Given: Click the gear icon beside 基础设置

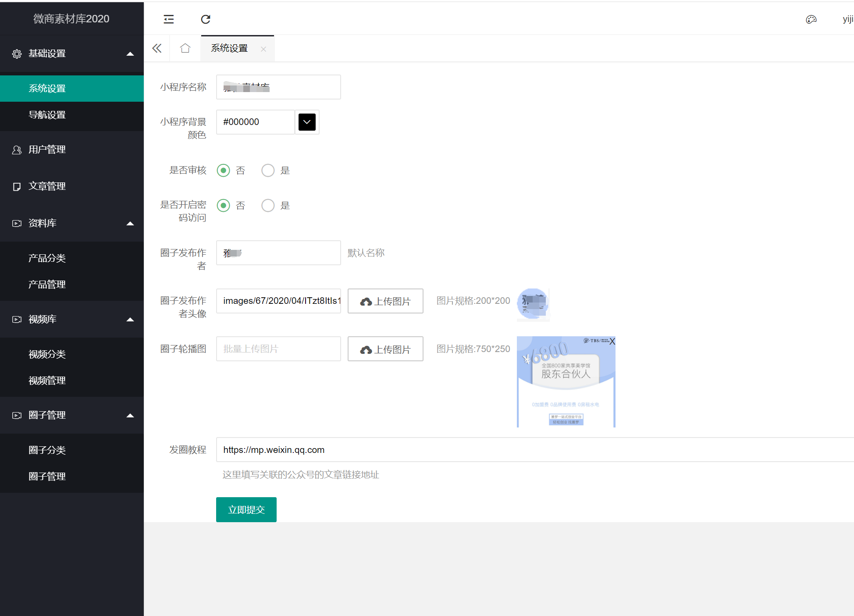Looking at the screenshot, I should 17,53.
